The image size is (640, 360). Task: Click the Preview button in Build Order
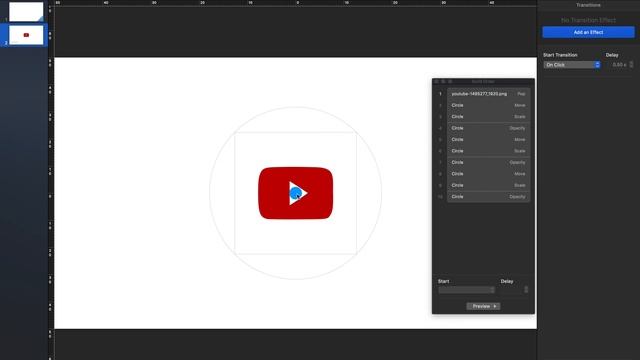pos(483,306)
